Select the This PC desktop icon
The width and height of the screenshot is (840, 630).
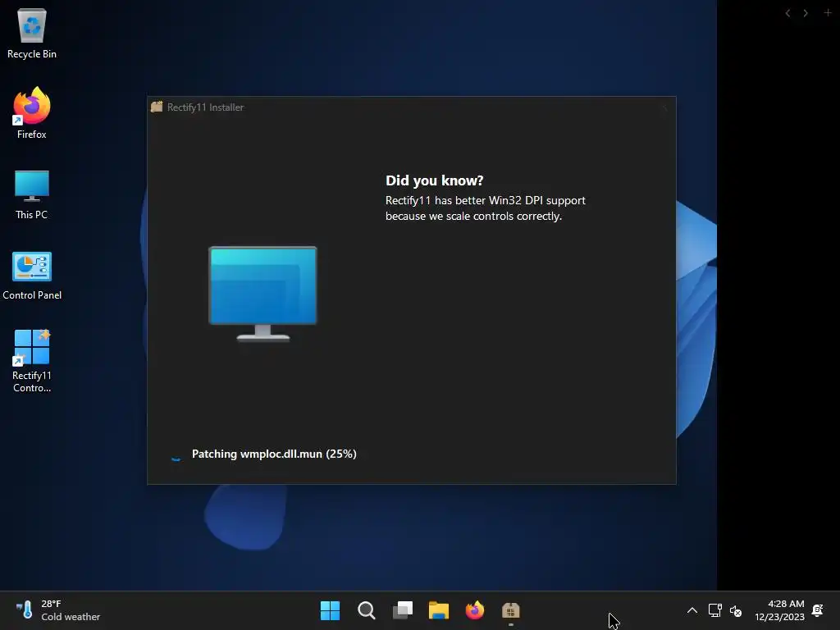(x=32, y=194)
